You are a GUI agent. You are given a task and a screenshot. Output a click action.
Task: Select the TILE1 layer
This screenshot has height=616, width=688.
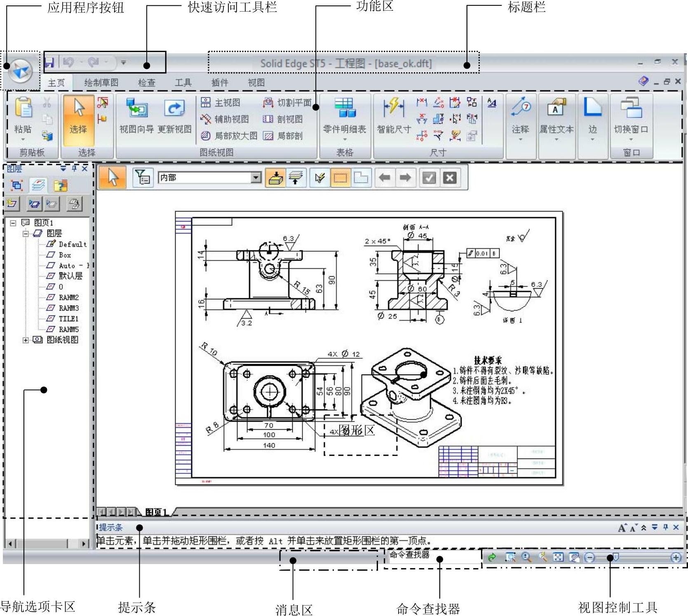pyautogui.click(x=63, y=319)
